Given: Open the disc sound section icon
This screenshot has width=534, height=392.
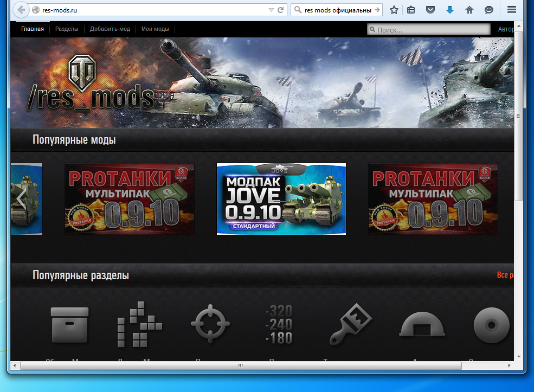Looking at the screenshot, I should point(491,325).
